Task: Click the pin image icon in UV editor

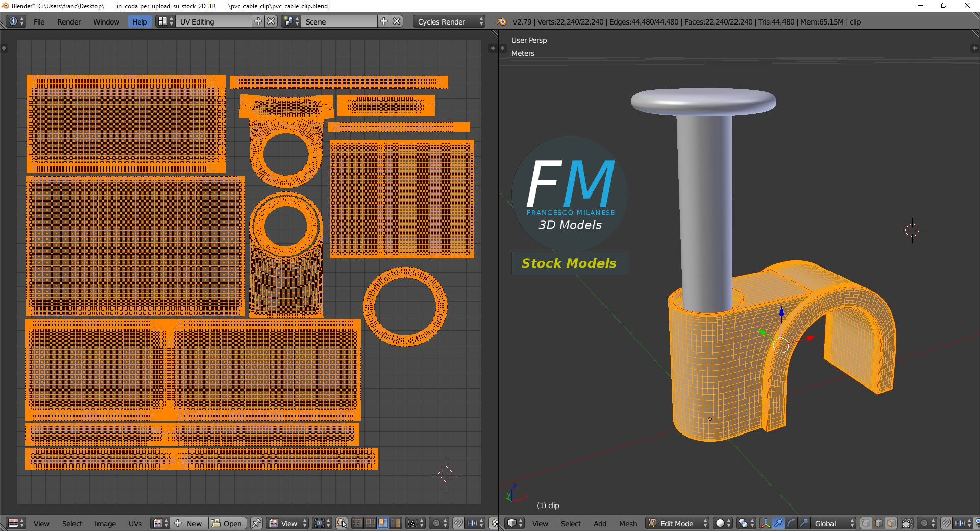Action: [256, 523]
